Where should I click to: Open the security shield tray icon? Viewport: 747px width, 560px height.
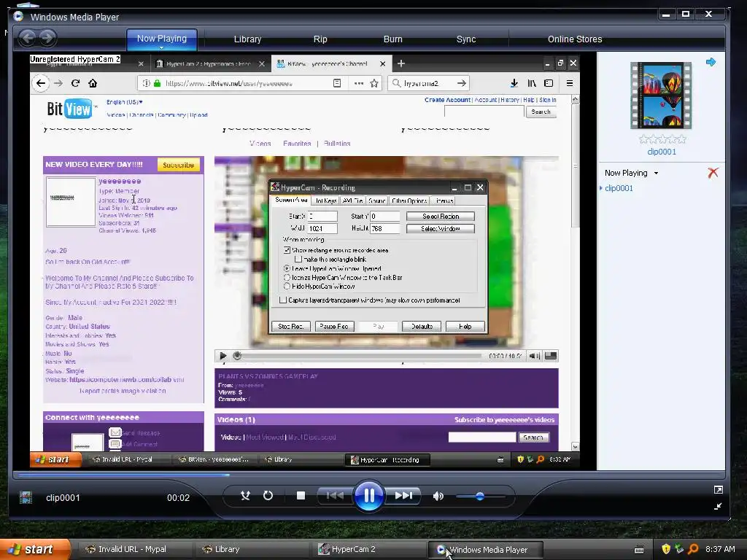click(666, 549)
